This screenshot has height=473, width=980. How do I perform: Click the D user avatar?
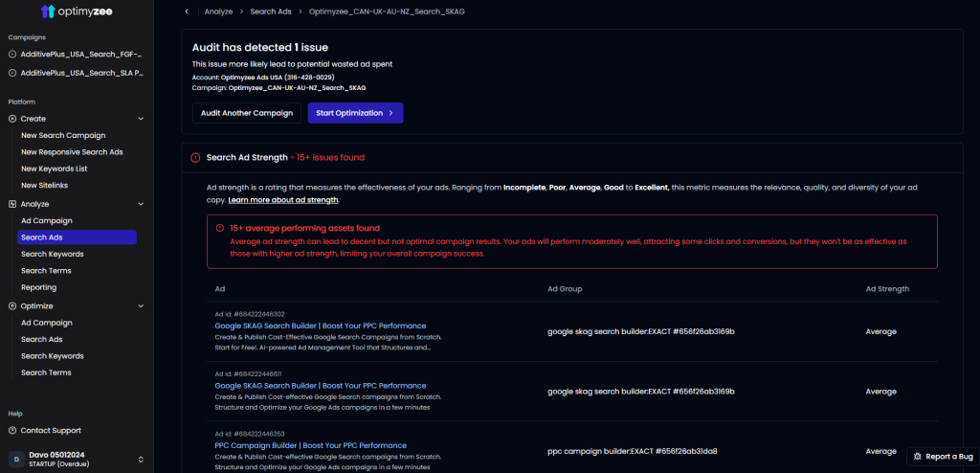click(x=13, y=459)
